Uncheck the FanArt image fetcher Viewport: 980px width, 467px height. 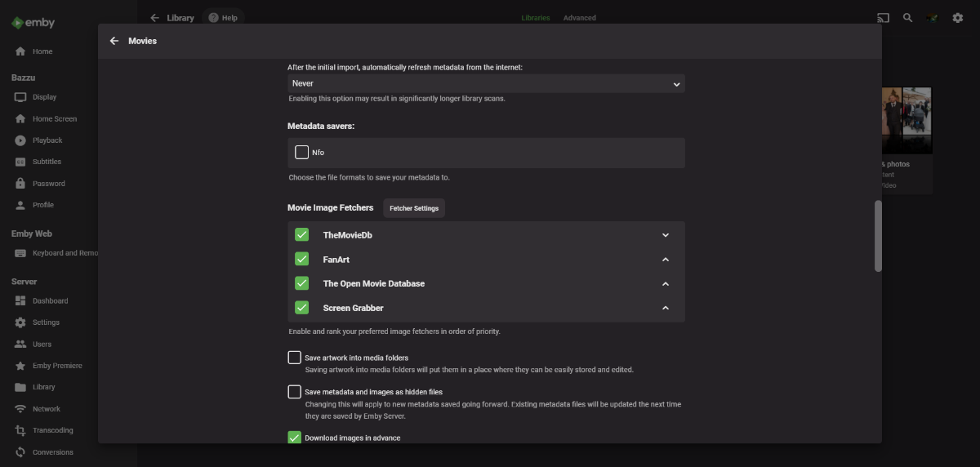point(302,260)
